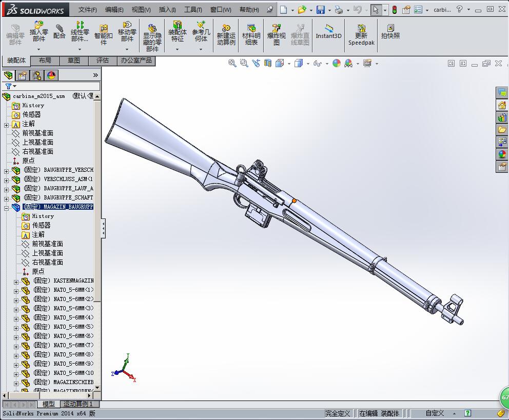Open 插入(I) menu
Viewport: 509px width, 420px height.
click(167, 10)
